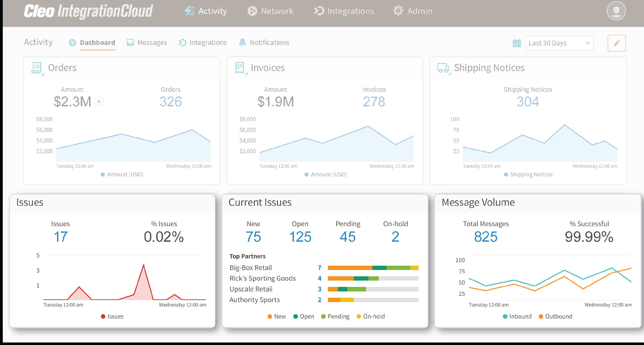The height and width of the screenshot is (345, 644).
Task: Open Admin settings via the gear icon
Action: click(398, 11)
